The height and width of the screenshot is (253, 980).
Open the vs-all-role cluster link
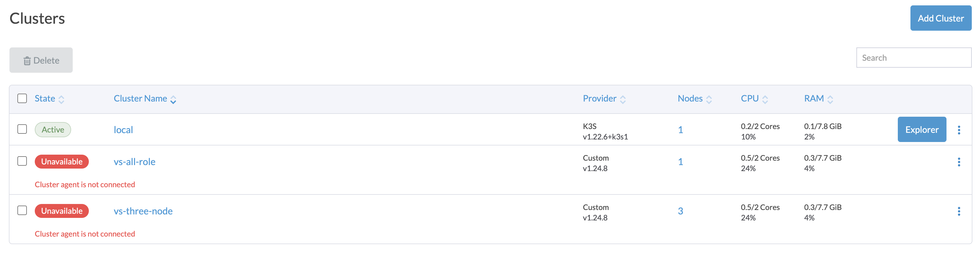[x=135, y=161]
